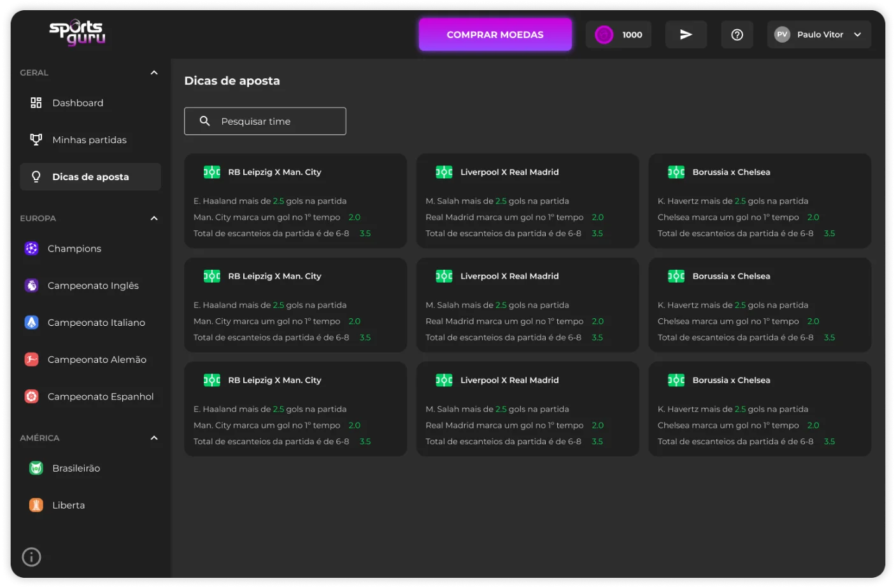The width and height of the screenshot is (896, 588).
Task: Open the first Borussia x Chelsea title
Action: (x=731, y=172)
